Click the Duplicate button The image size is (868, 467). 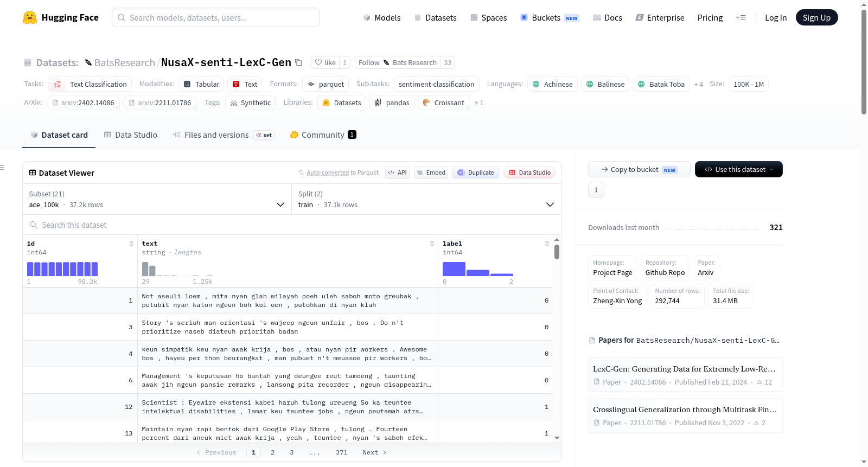(x=476, y=172)
